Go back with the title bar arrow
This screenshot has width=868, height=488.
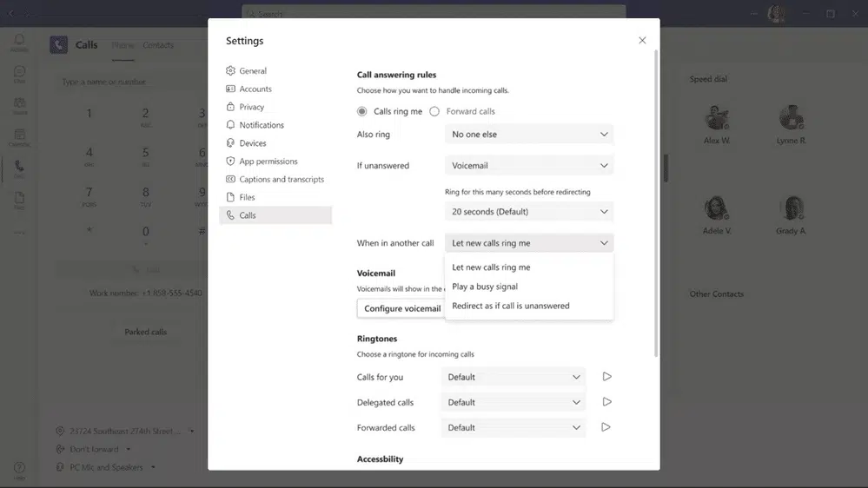[10, 13]
